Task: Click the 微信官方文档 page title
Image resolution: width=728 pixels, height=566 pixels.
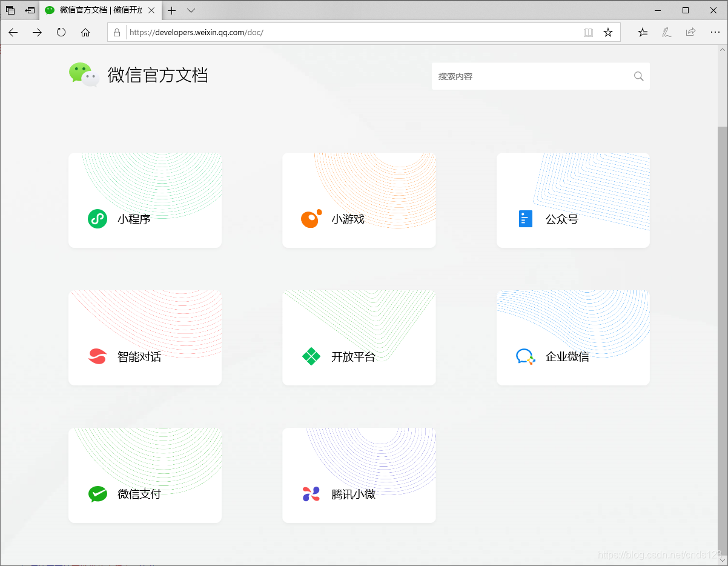Action: (x=158, y=75)
